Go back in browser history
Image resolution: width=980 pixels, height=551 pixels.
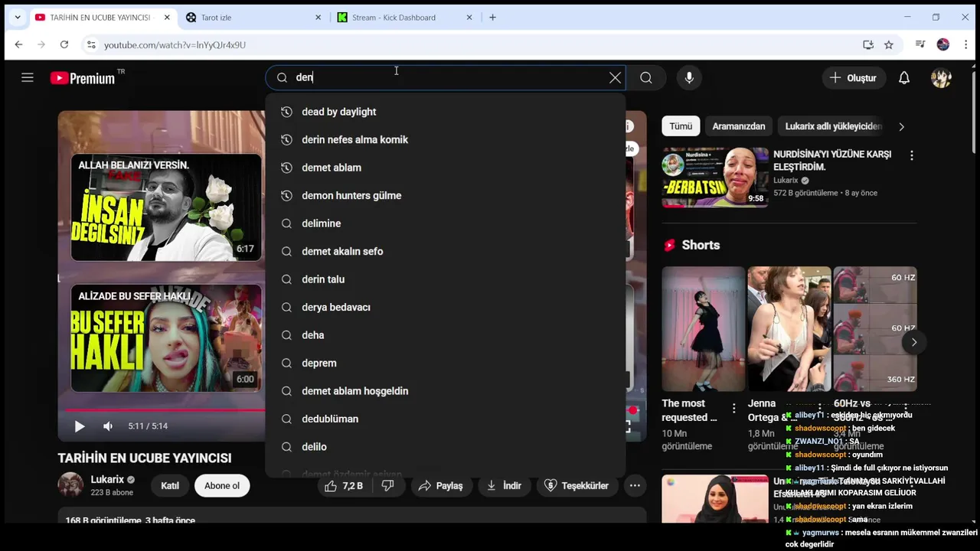point(18,45)
